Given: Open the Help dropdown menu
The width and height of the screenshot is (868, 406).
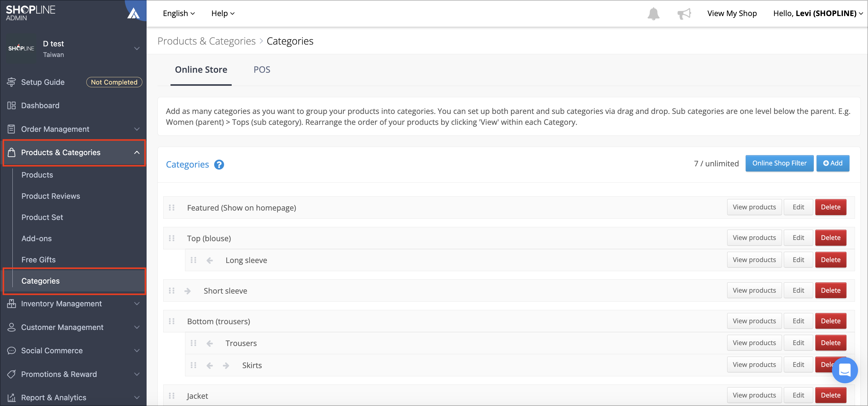Looking at the screenshot, I should pyautogui.click(x=223, y=14).
